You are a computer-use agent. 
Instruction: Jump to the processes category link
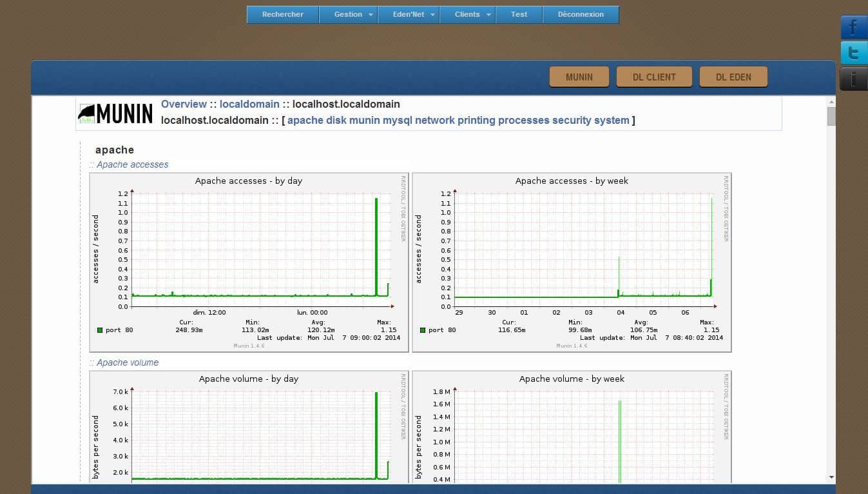tap(524, 120)
